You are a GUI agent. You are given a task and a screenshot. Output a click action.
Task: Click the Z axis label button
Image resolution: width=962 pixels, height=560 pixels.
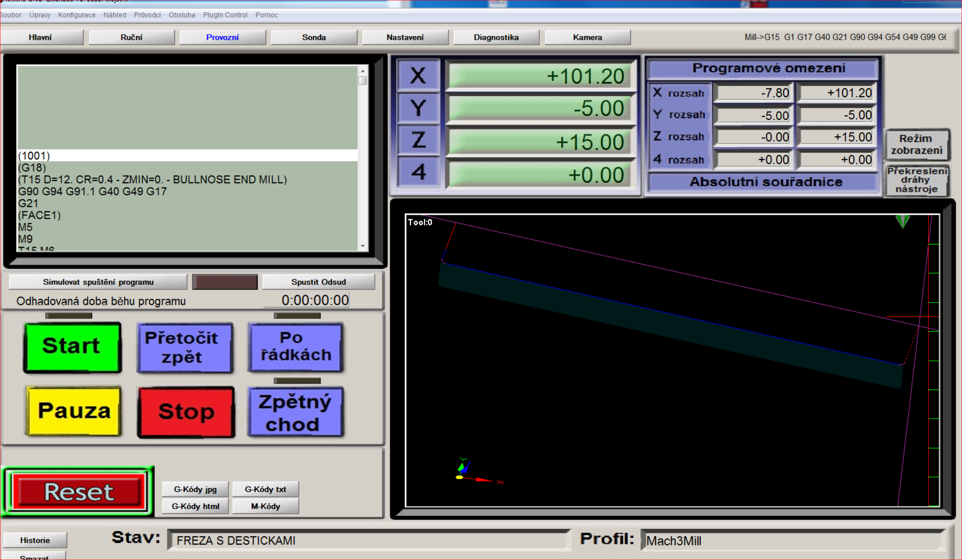point(418,140)
